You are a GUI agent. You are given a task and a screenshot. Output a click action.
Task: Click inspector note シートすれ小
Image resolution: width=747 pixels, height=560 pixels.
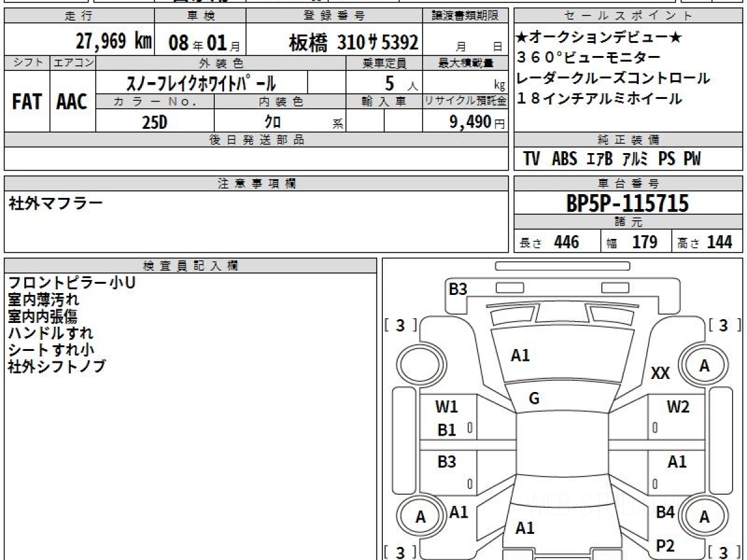pyautogui.click(x=52, y=350)
